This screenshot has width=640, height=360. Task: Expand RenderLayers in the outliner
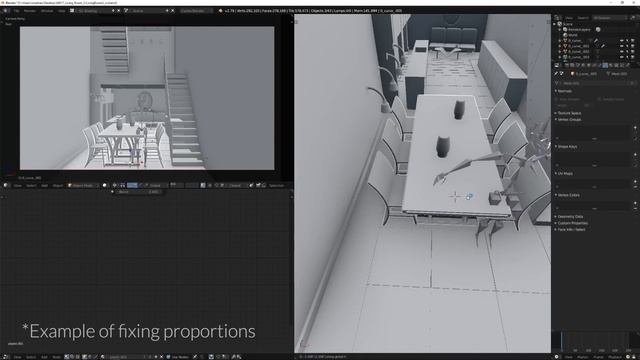[560, 29]
